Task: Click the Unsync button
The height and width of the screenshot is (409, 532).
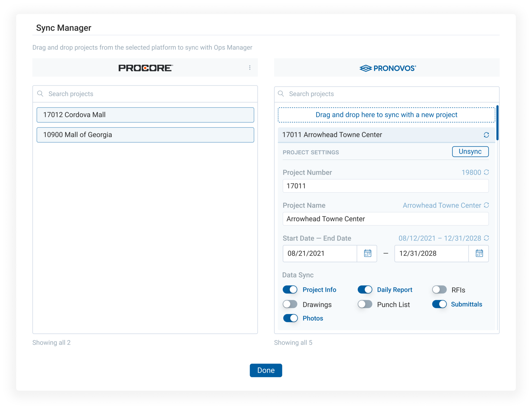Action: (x=470, y=152)
